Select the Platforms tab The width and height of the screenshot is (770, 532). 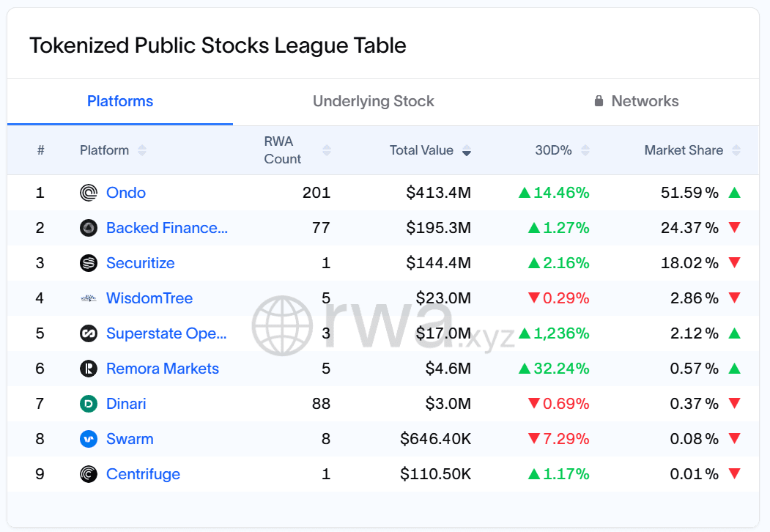coord(120,101)
